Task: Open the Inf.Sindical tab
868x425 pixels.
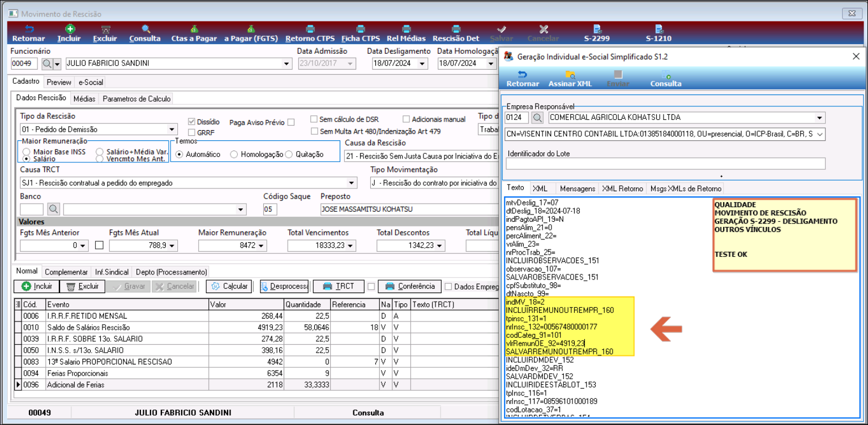Action: pos(112,272)
